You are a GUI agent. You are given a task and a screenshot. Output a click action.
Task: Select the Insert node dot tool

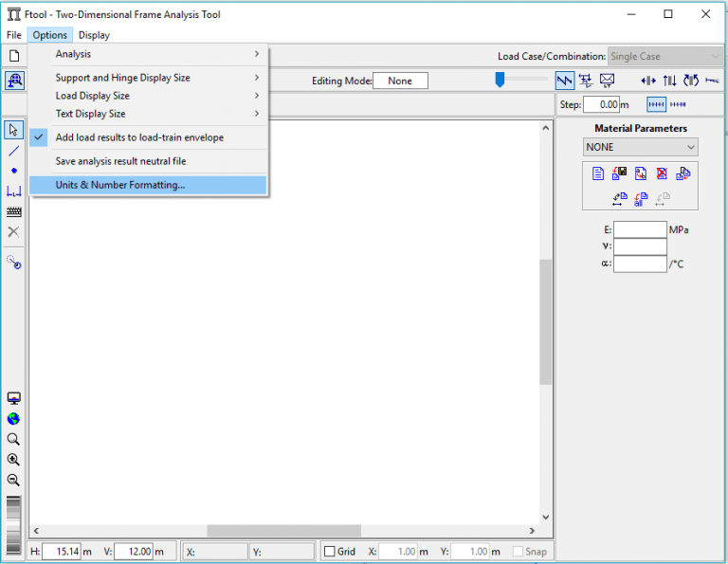coord(14,171)
